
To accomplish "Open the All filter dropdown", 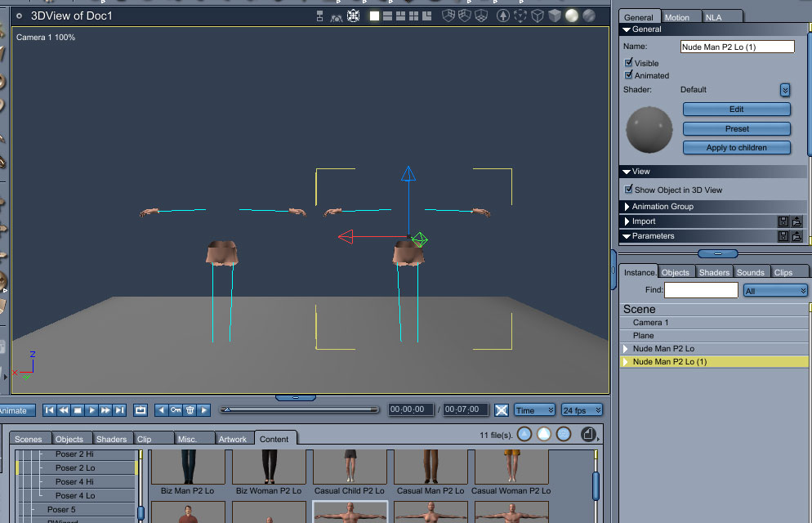I will pos(775,290).
